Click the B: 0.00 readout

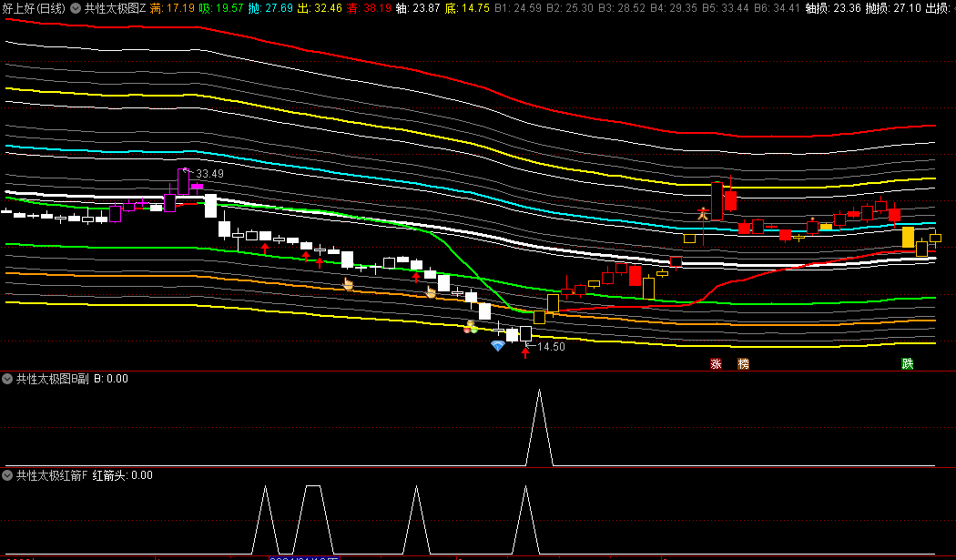tap(110, 379)
